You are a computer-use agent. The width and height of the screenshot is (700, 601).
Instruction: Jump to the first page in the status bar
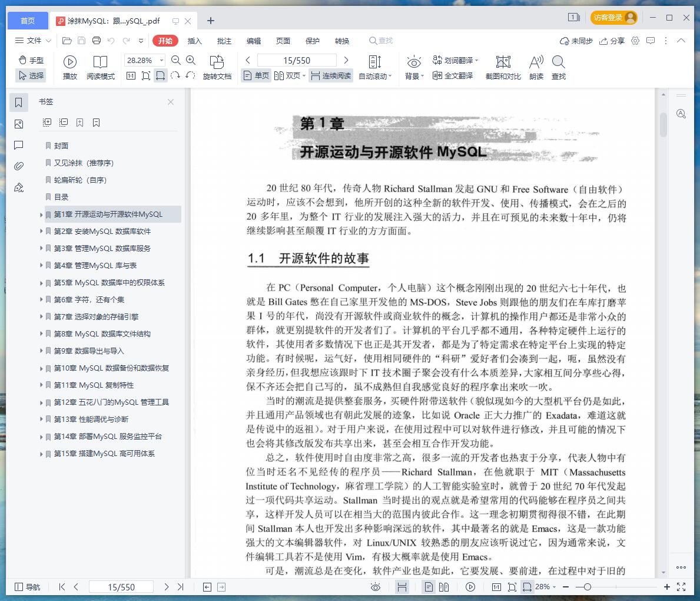pos(62,587)
